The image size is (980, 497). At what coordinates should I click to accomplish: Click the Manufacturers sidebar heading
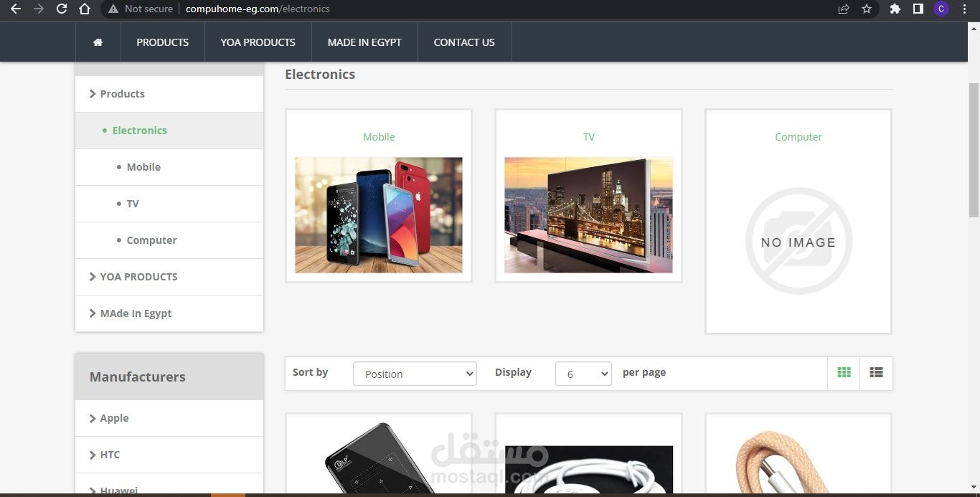(x=138, y=377)
